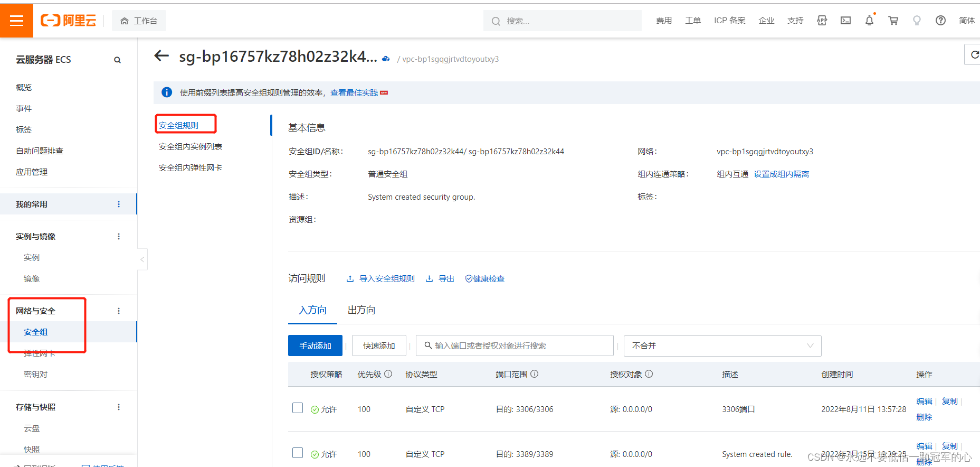Switch language via 简体

[967, 21]
